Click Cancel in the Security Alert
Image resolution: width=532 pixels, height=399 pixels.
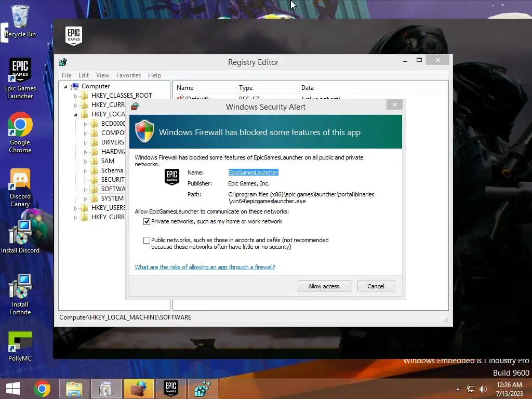click(x=376, y=286)
